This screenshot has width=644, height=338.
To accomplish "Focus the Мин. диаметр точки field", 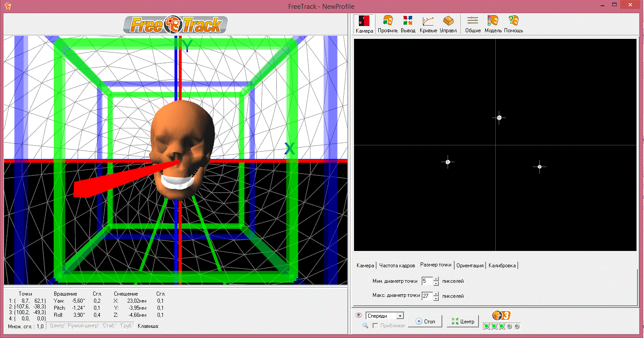I will click(x=427, y=281).
